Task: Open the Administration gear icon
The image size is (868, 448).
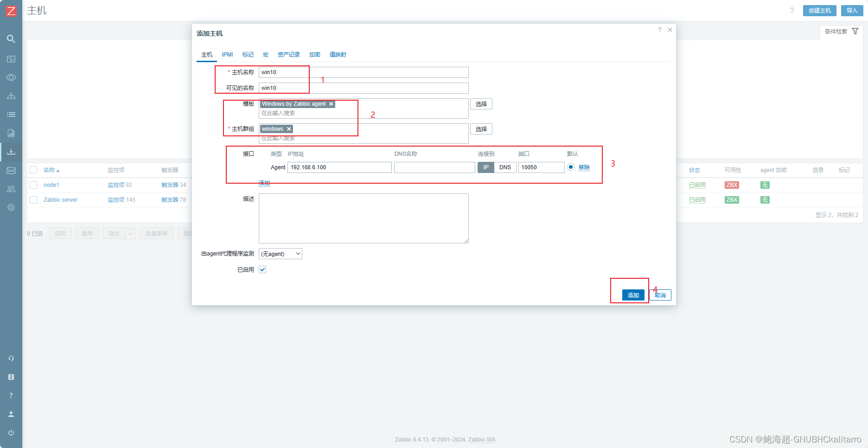Action: tap(11, 207)
